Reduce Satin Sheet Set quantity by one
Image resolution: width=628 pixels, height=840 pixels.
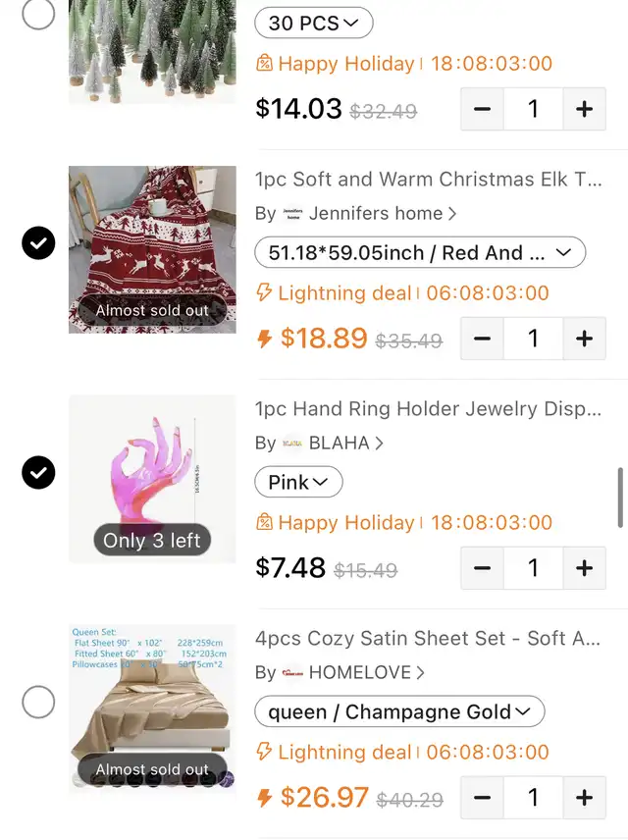(482, 798)
